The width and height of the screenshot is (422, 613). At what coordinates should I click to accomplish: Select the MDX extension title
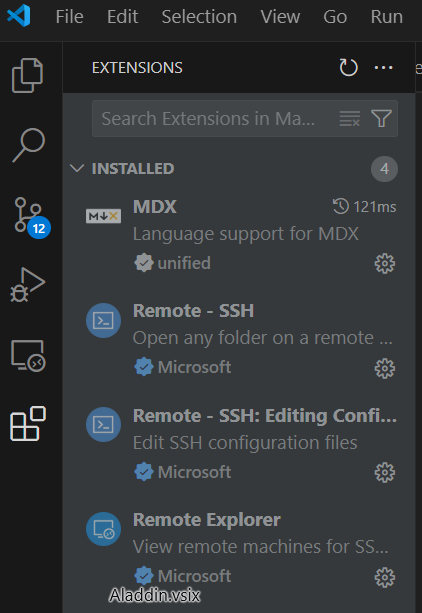(x=155, y=206)
